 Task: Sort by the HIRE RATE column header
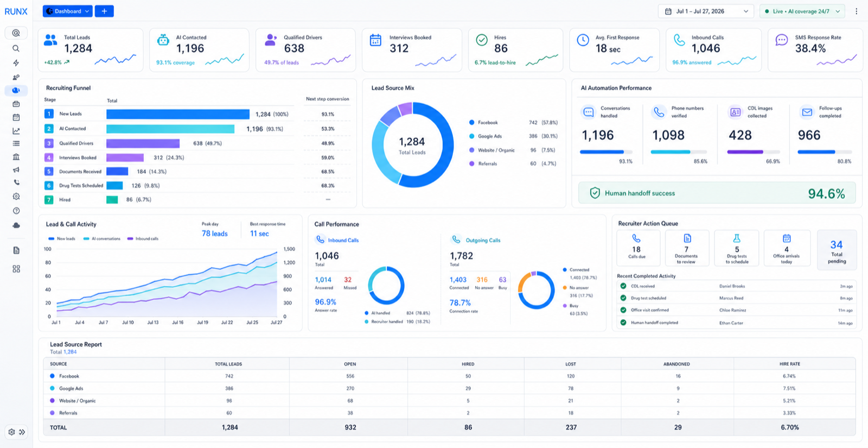click(x=791, y=364)
